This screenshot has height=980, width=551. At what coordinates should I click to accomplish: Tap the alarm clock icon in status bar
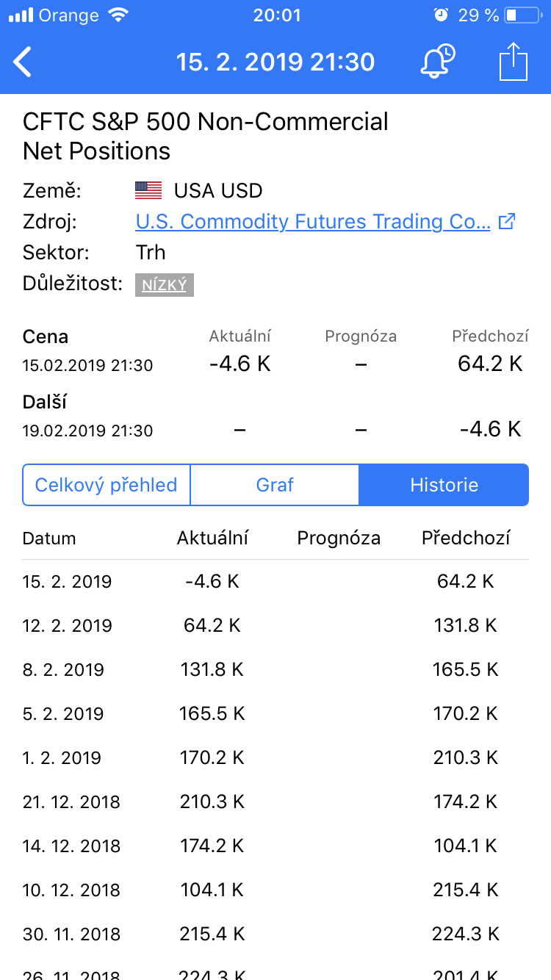(x=441, y=15)
